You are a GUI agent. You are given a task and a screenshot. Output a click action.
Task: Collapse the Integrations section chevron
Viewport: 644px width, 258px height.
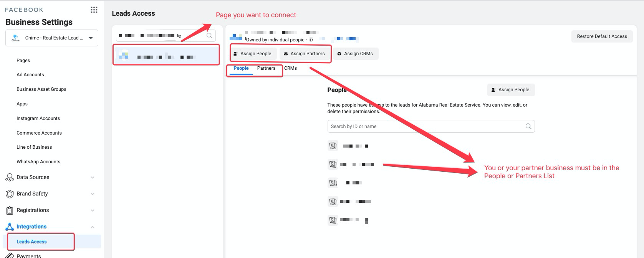pos(93,227)
